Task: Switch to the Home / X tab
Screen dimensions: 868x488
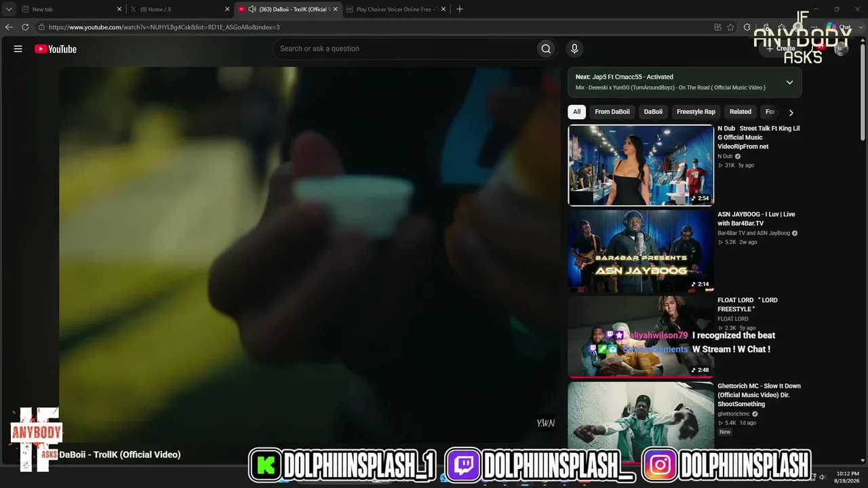Action: pos(180,9)
